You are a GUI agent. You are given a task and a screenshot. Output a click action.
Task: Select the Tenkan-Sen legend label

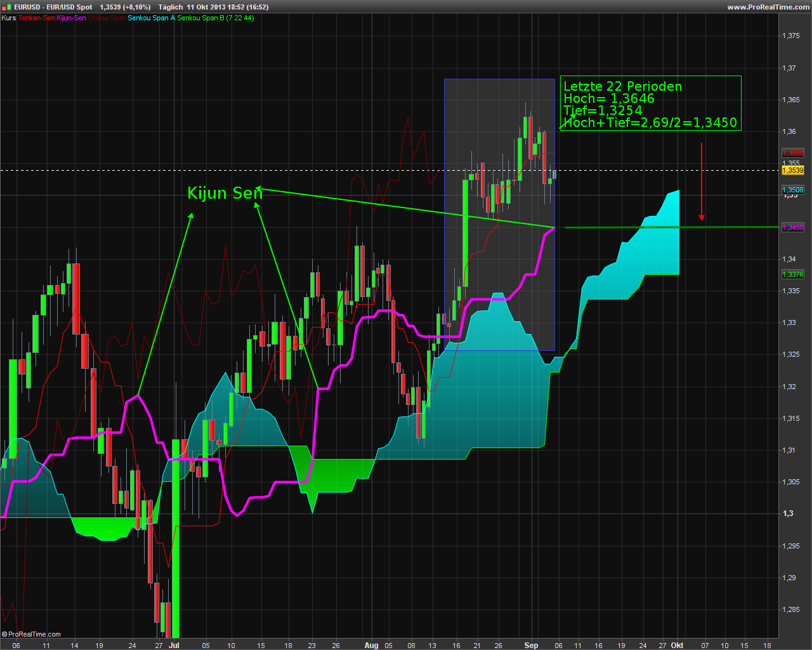coord(37,18)
